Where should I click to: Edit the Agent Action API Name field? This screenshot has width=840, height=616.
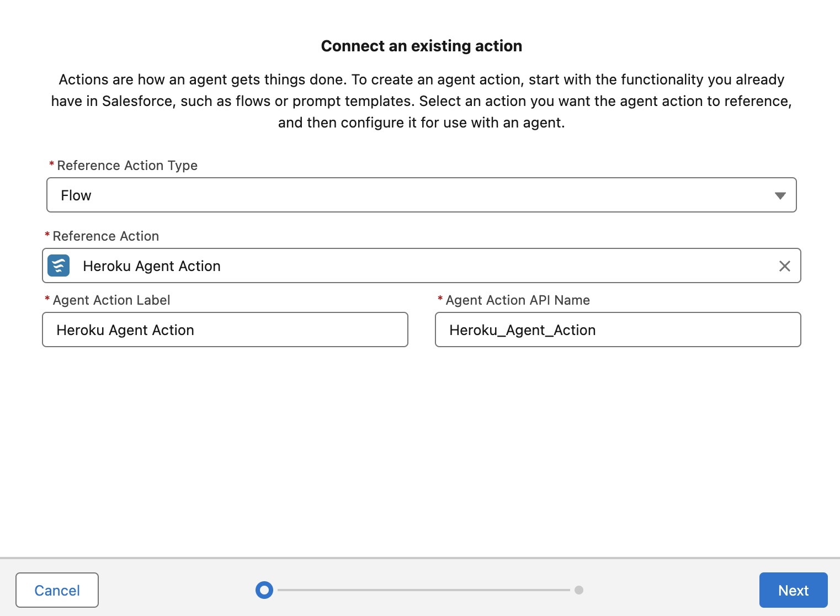click(618, 330)
